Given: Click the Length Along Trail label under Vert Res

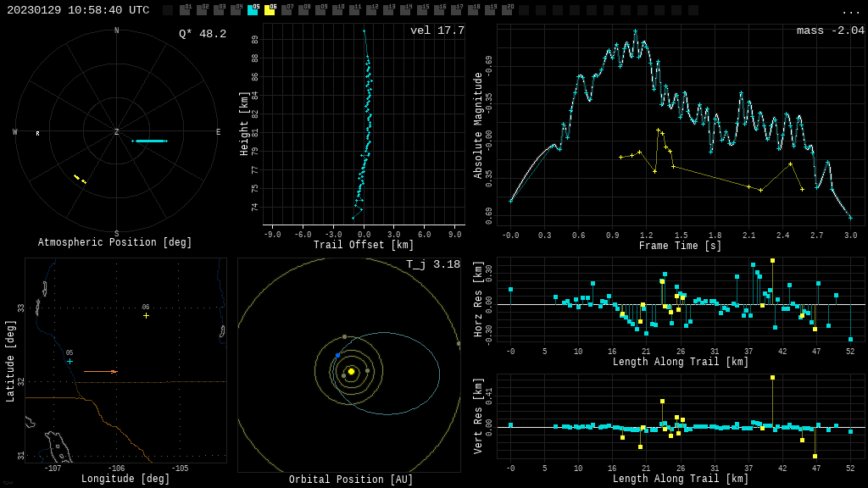Looking at the screenshot, I should (681, 478).
